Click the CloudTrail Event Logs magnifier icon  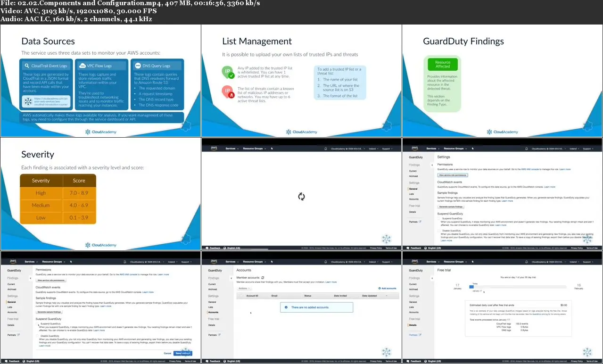[x=27, y=66]
